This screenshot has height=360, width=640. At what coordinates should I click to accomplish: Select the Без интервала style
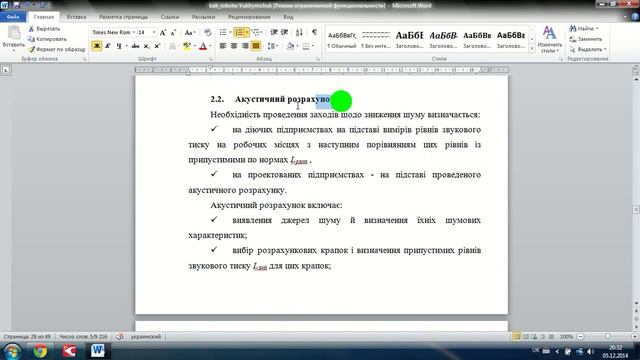coord(376,40)
